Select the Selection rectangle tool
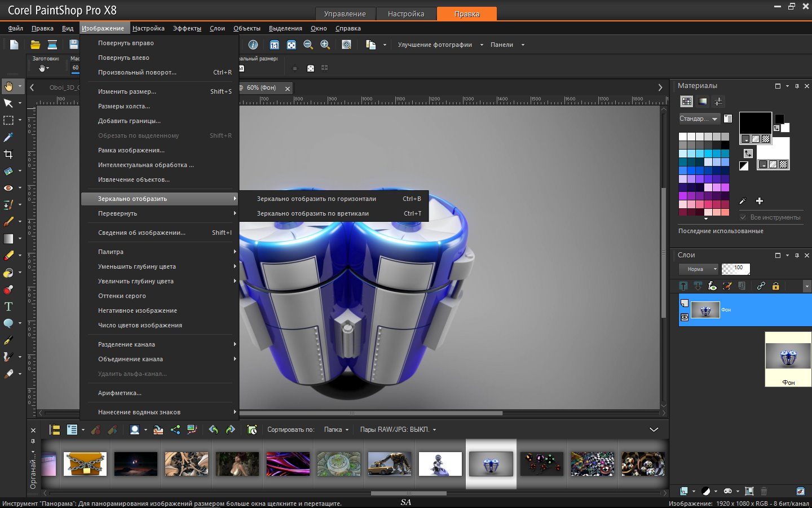This screenshot has height=508, width=812. coord(8,120)
